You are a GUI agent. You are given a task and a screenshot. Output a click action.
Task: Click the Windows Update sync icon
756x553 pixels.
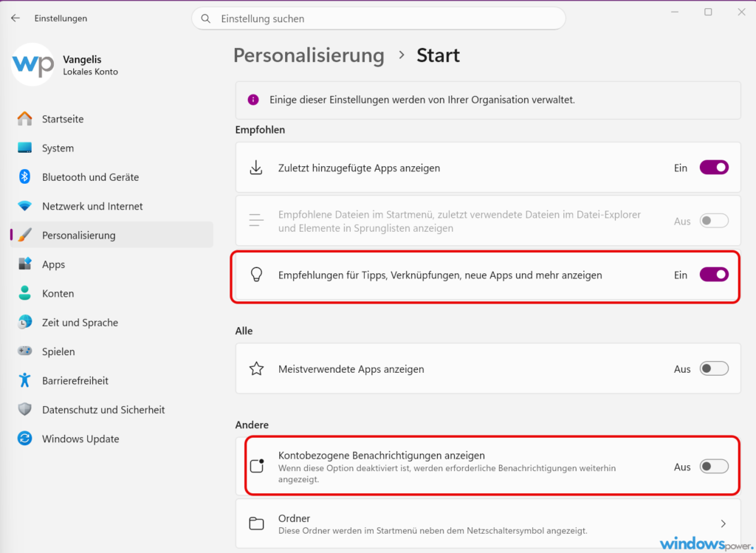click(x=24, y=439)
